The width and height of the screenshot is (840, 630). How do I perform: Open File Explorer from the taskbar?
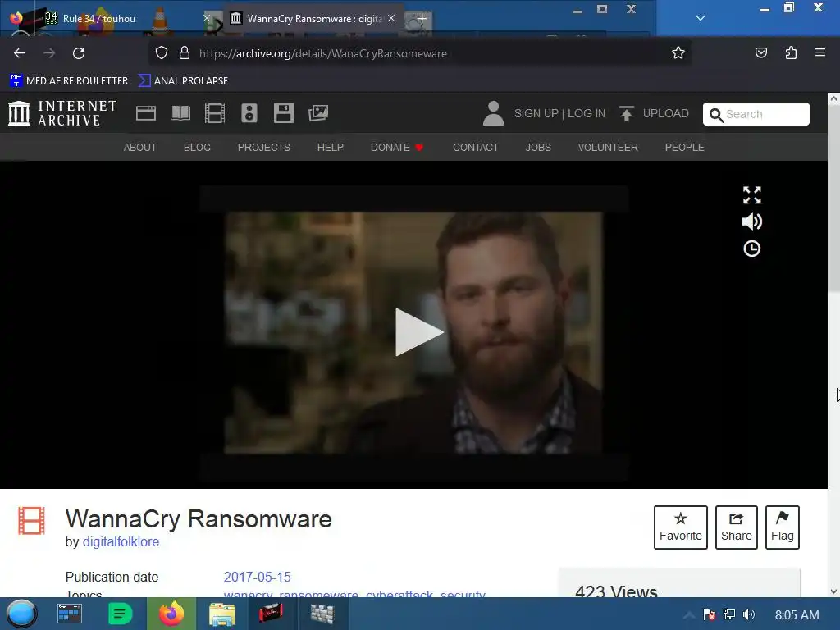[221, 614]
